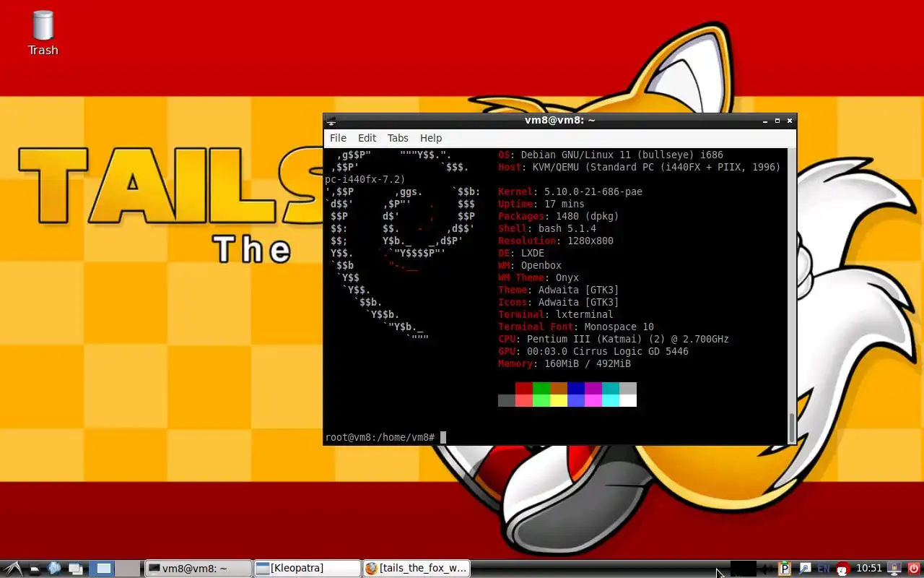This screenshot has width=924, height=578.
Task: Click the red power logout button
Action: click(914, 569)
